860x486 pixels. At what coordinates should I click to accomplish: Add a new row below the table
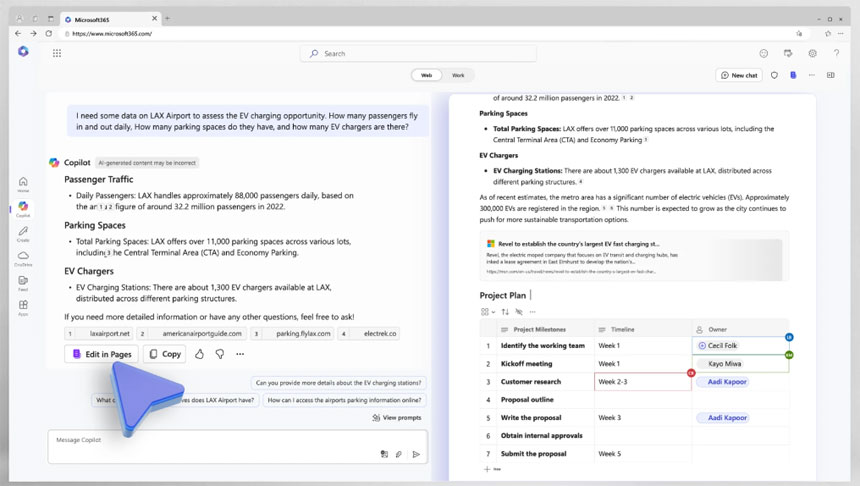[x=492, y=469]
